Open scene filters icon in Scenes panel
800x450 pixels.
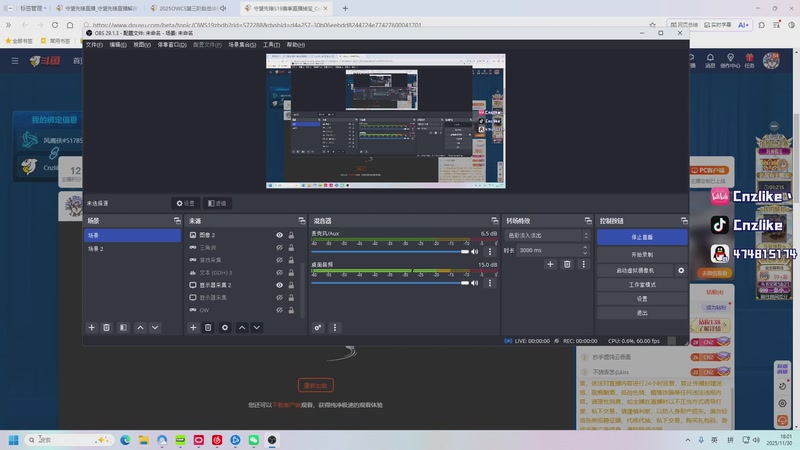click(x=123, y=328)
